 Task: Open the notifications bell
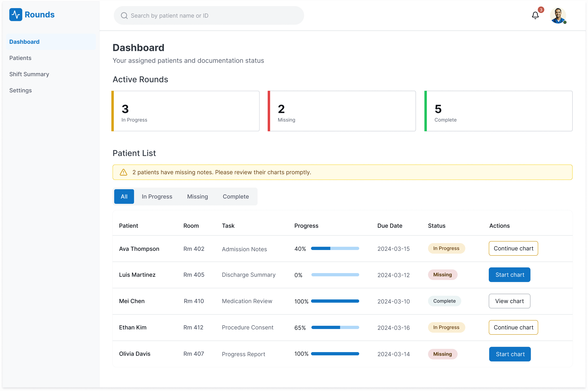click(x=535, y=15)
